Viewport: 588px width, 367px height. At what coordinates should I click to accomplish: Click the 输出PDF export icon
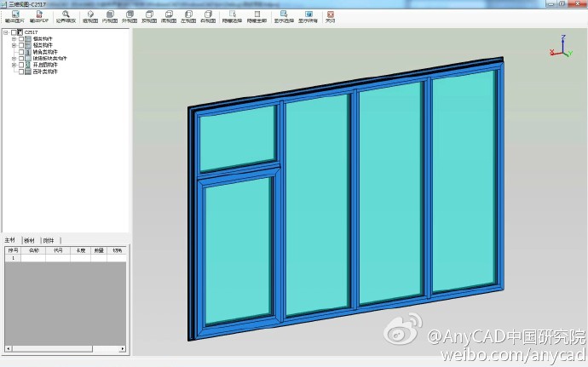(40, 15)
